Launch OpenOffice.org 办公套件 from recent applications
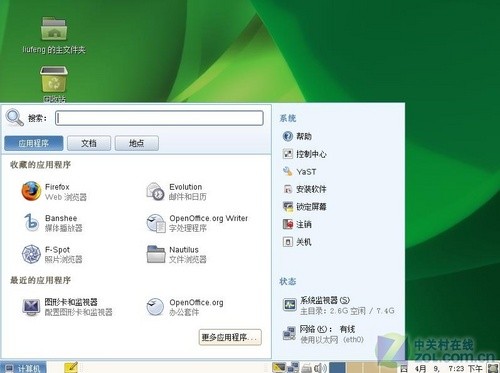 click(x=185, y=307)
